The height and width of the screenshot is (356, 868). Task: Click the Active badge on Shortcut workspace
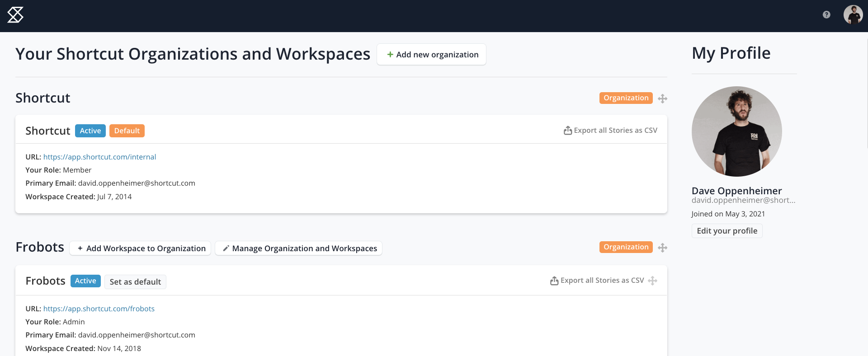(x=90, y=131)
